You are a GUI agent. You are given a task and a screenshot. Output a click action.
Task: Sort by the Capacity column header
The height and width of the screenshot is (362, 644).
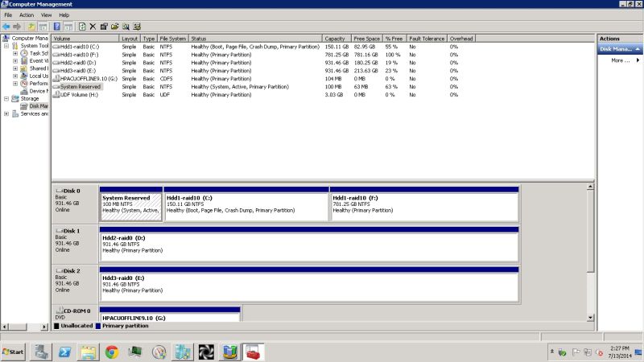tap(336, 39)
